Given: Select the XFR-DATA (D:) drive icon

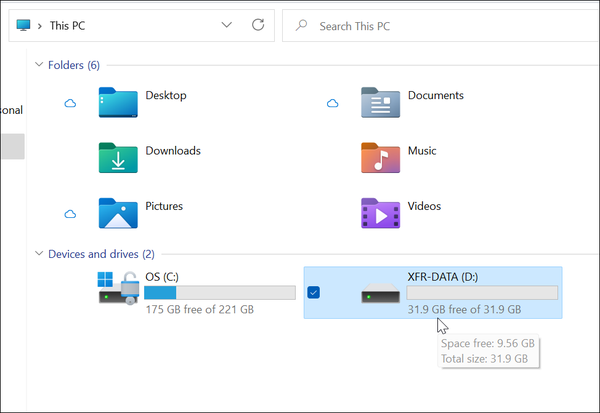Looking at the screenshot, I should (380, 293).
